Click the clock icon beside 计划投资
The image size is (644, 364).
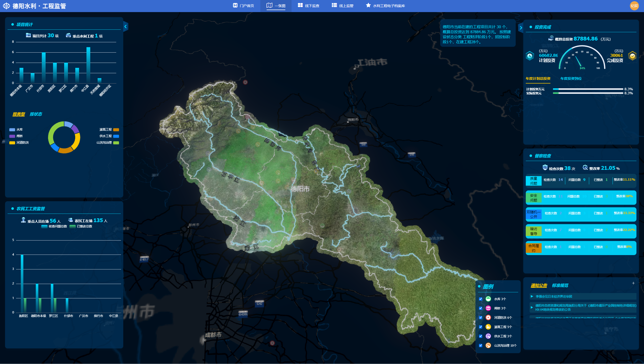tap(530, 56)
